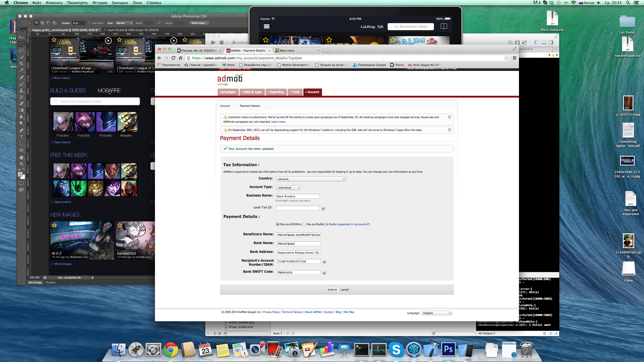Screen dimensions: 644x362
Task: Select the Quick Selection tool
Action: (21, 57)
